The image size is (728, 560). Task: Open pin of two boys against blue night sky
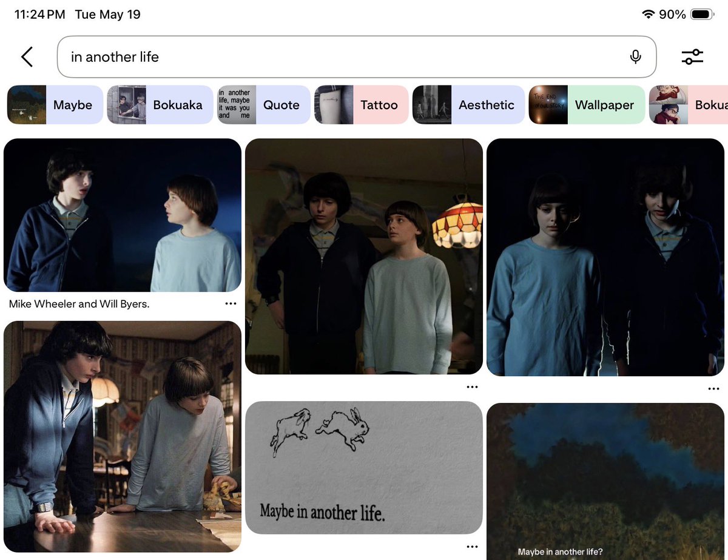point(123,215)
